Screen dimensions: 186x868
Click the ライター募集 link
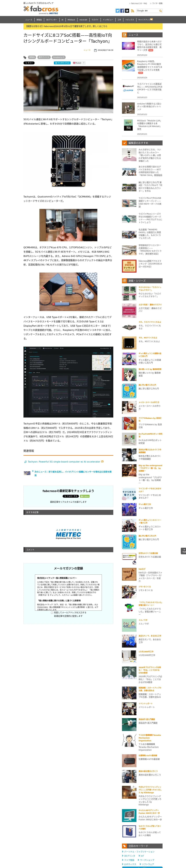[157, 3]
